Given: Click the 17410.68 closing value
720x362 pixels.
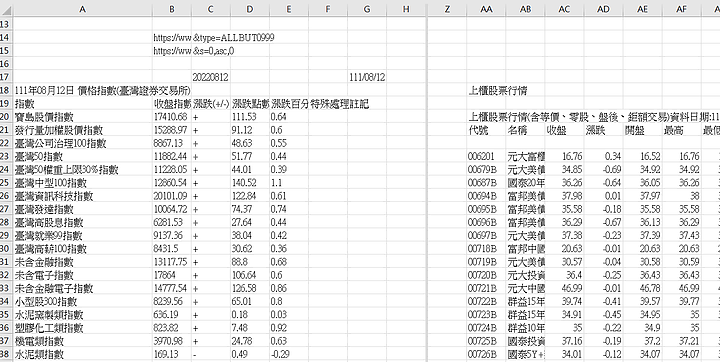Looking at the screenshot, I should pyautogui.click(x=172, y=117).
